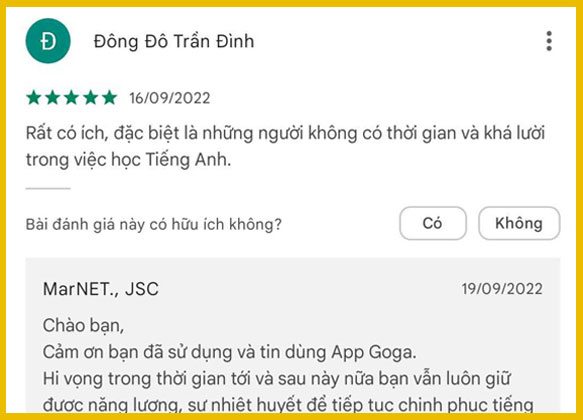Select the fifth green rating star
Image resolution: width=583 pixels, height=420 pixels.
tap(109, 98)
